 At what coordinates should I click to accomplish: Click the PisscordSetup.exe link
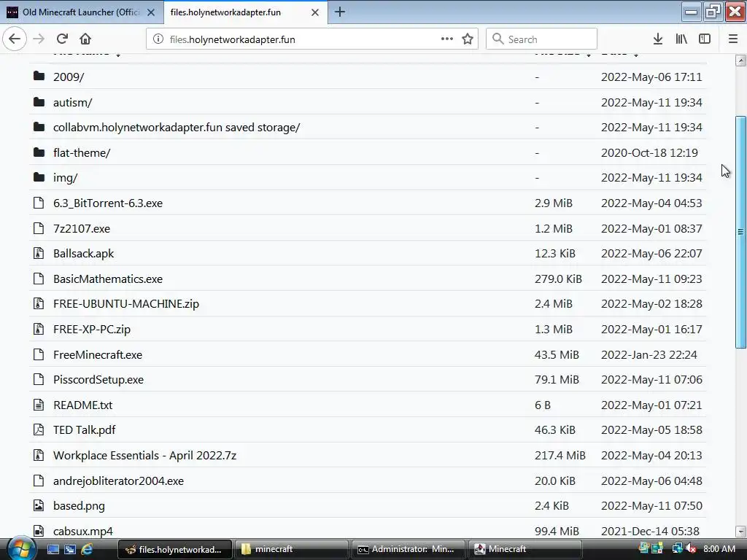pyautogui.click(x=98, y=379)
